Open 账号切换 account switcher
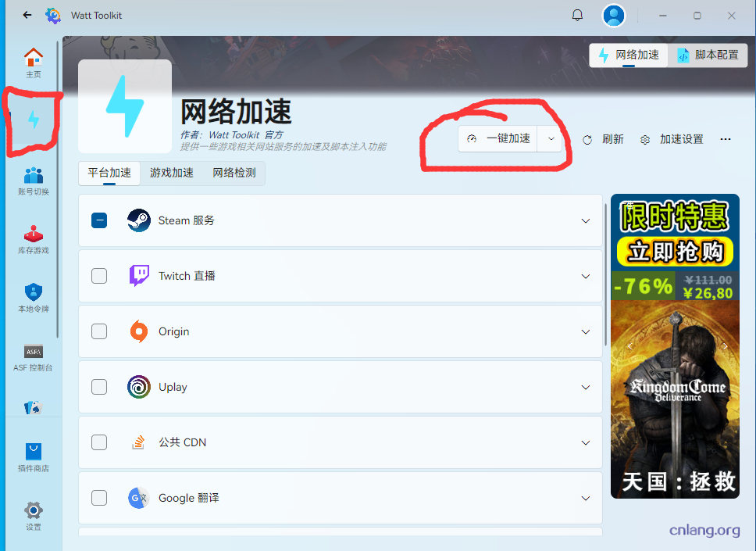Viewport: 756px width, 551px height. pyautogui.click(x=34, y=181)
